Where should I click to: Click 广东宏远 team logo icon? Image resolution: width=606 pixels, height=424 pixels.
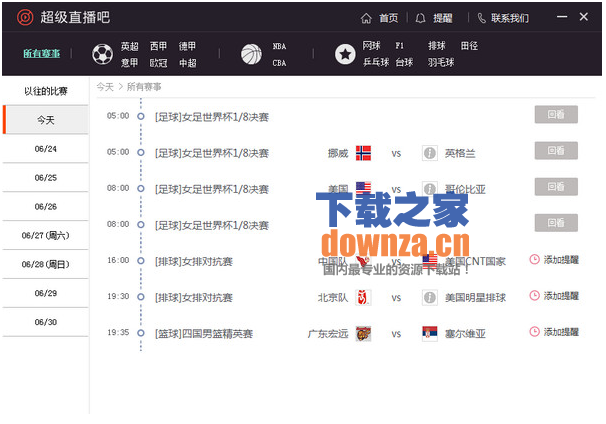click(x=363, y=334)
